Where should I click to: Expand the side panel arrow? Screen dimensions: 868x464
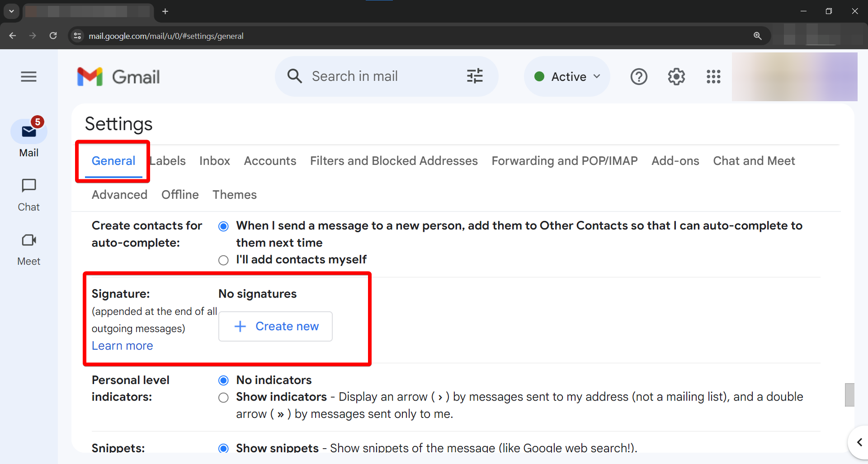pyautogui.click(x=859, y=442)
